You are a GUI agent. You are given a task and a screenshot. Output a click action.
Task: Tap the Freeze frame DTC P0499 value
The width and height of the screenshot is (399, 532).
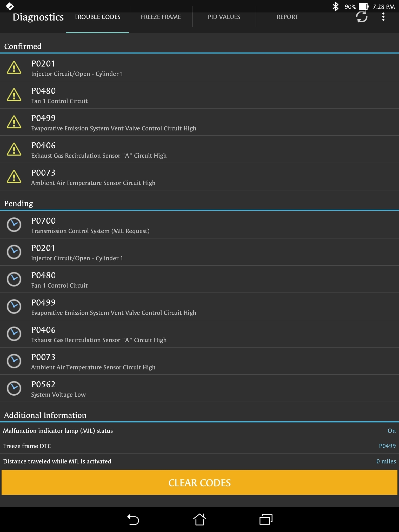[x=387, y=446]
